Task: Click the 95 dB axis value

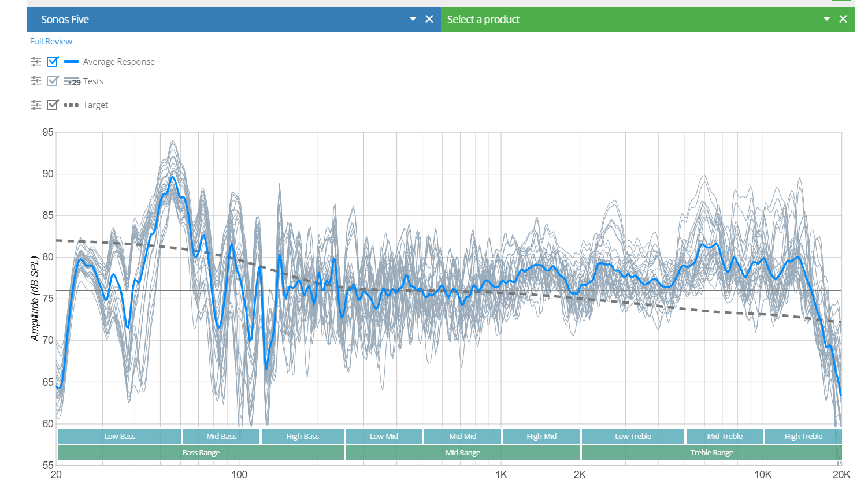Action: coord(48,132)
